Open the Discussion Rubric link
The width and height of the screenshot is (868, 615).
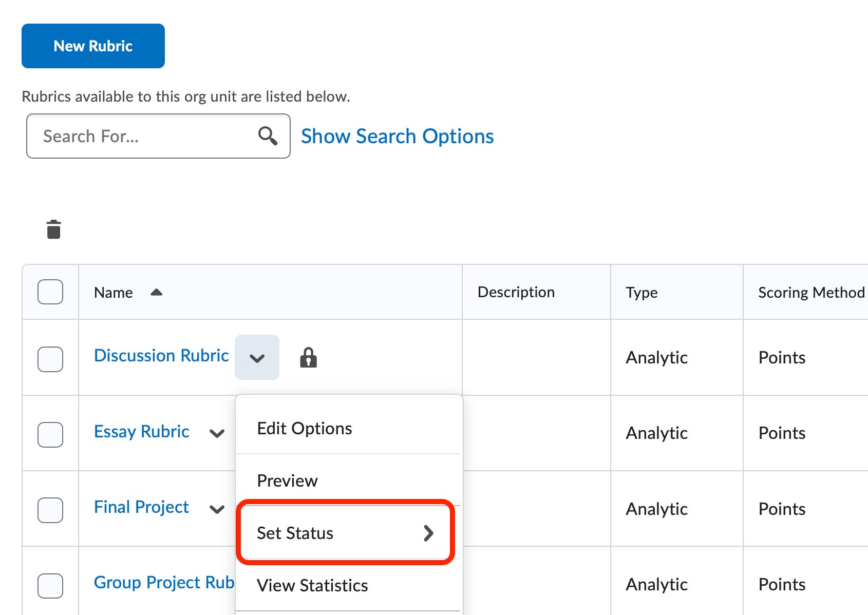(161, 355)
